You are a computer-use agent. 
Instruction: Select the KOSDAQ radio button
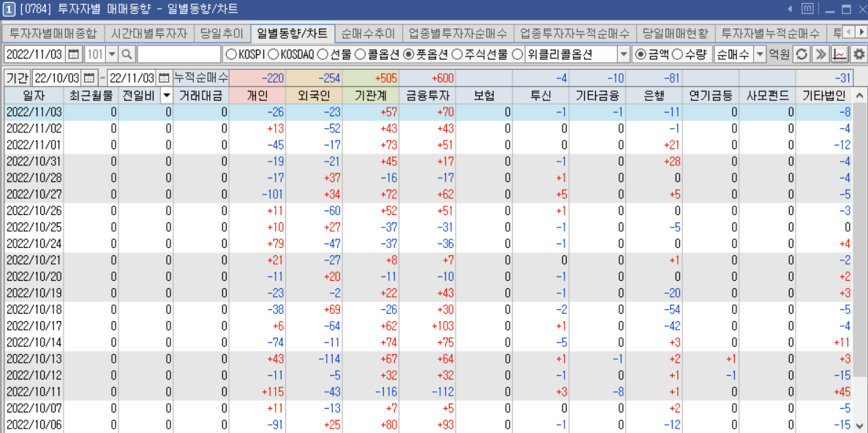point(273,54)
